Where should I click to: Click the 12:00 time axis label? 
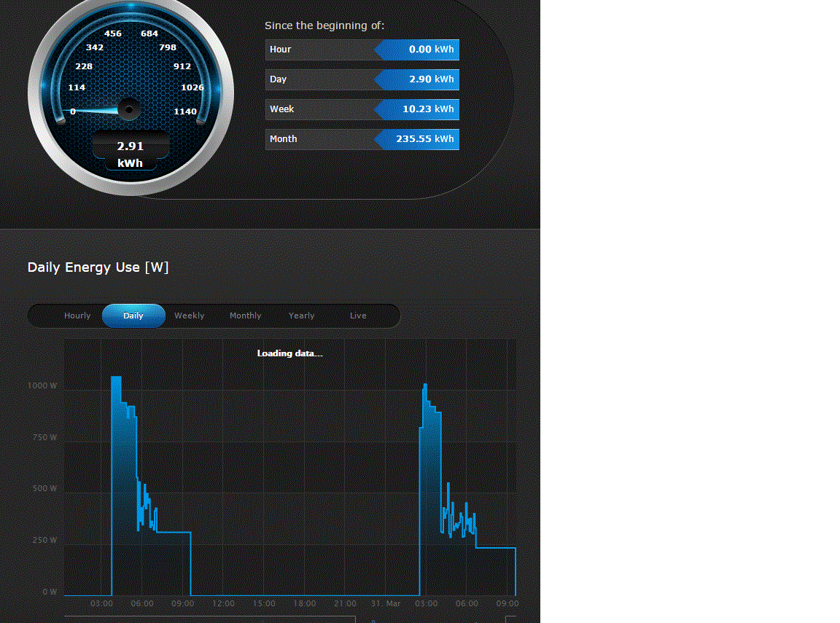pyautogui.click(x=223, y=603)
